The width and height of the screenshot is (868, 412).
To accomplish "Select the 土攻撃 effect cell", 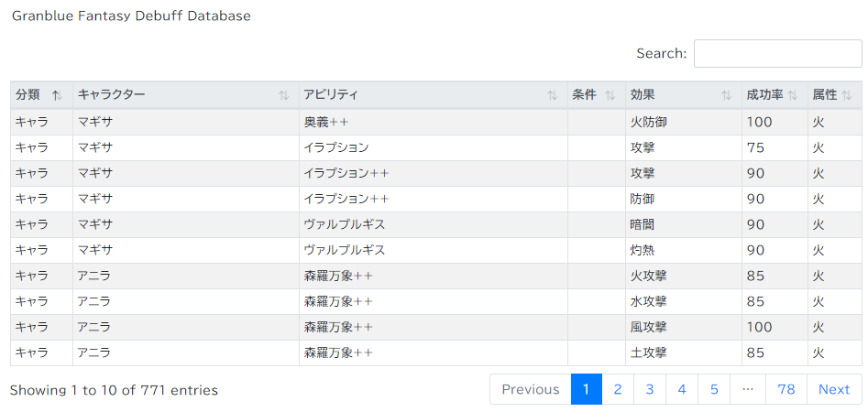I will 684,352.
